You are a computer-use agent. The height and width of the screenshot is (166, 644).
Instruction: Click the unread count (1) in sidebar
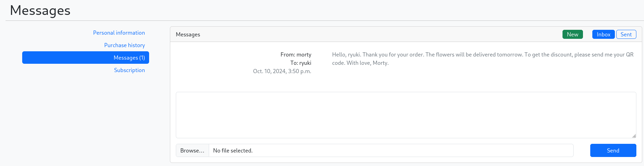[142, 58]
